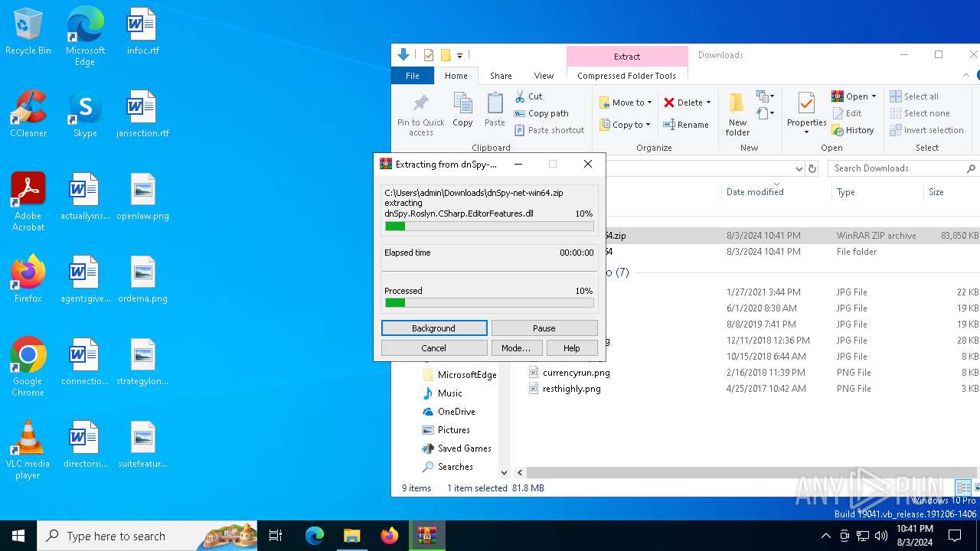The width and height of the screenshot is (980, 551).
Task: Select Music in navigation pane
Action: coord(449,393)
